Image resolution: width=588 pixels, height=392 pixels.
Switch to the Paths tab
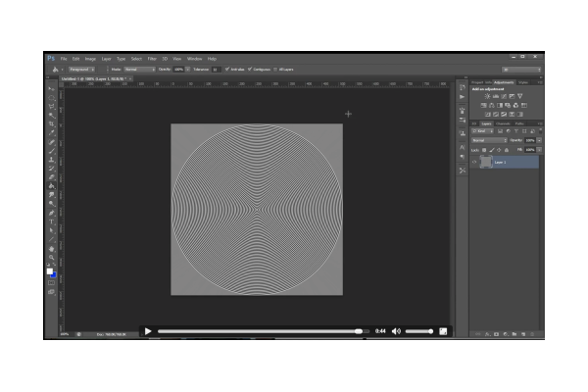pyautogui.click(x=519, y=123)
